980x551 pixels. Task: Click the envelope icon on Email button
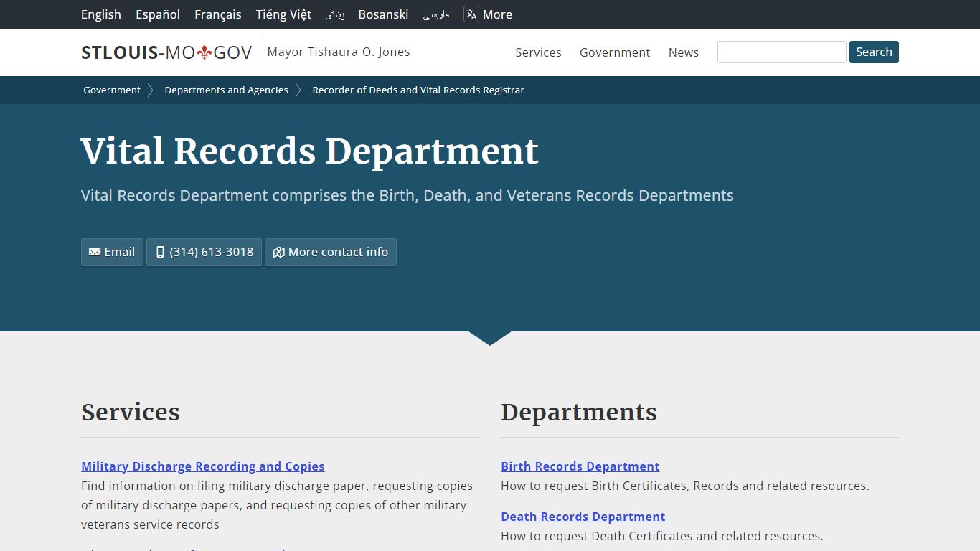tap(95, 252)
